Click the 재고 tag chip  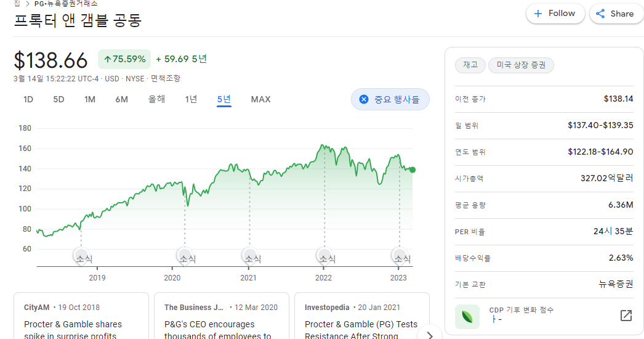[x=470, y=65]
